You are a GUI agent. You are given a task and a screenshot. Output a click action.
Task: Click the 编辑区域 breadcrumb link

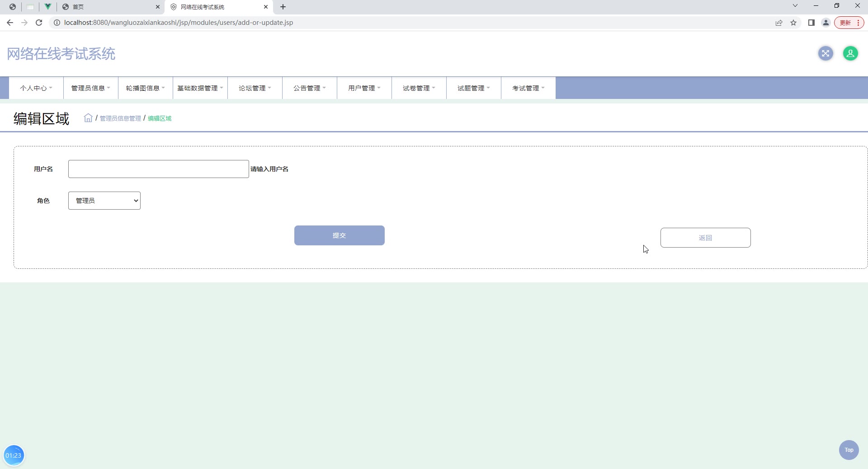coord(160,118)
